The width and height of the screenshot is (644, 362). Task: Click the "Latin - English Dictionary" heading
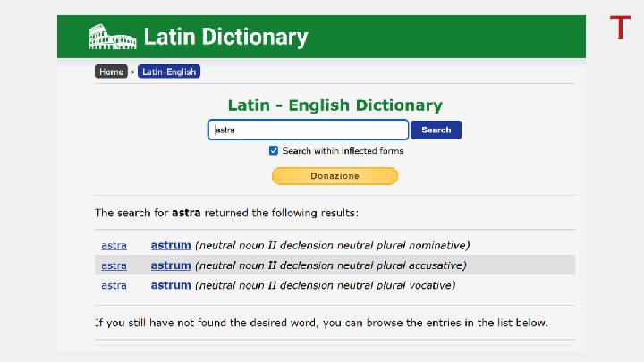pos(335,105)
